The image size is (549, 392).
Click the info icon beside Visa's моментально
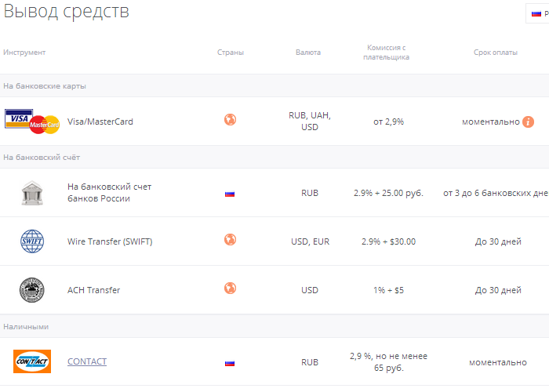[x=529, y=122]
